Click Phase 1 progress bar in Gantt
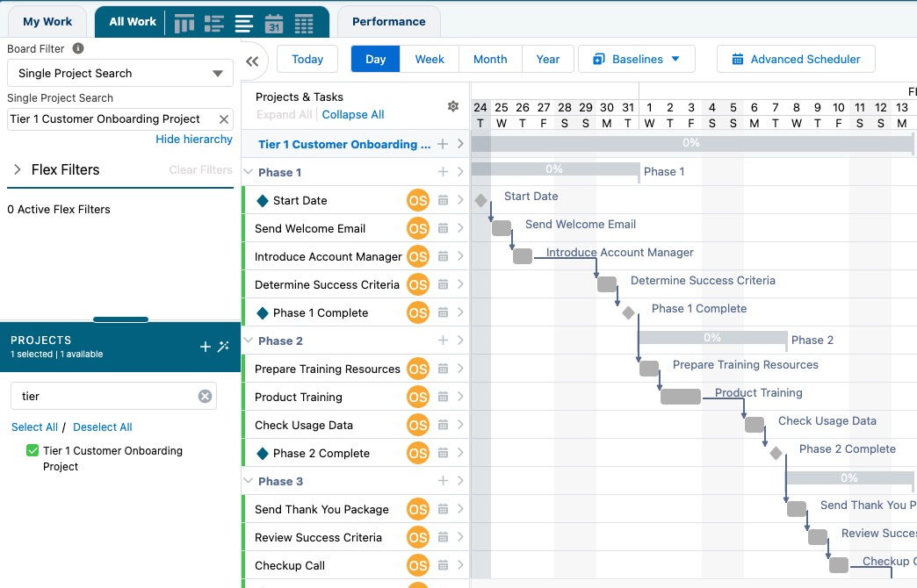This screenshot has height=588, width=917. 555,169
